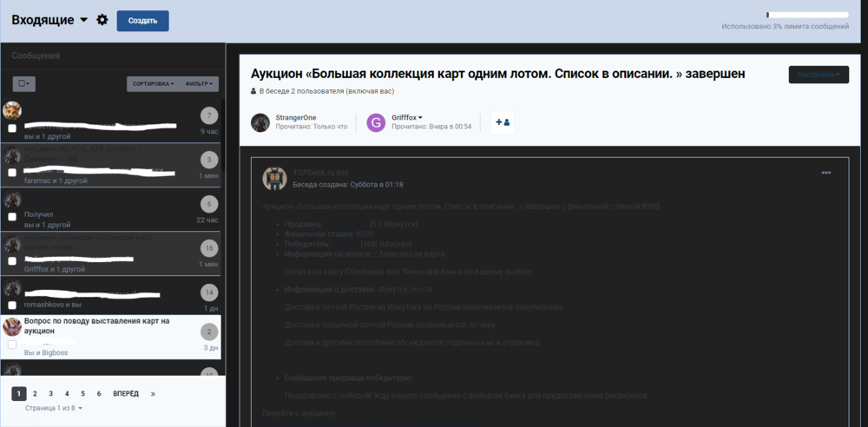The width and height of the screenshot is (868, 427).
Task: Click the conversation title Аукцион «Большая коллекция карт…
Action: point(498,74)
